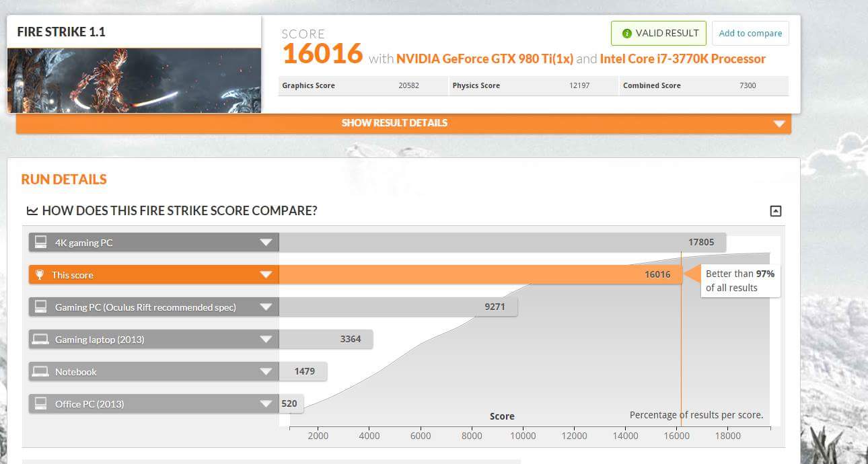This screenshot has width=868, height=464.
Task: Click the Run Details heading
Action: click(64, 180)
